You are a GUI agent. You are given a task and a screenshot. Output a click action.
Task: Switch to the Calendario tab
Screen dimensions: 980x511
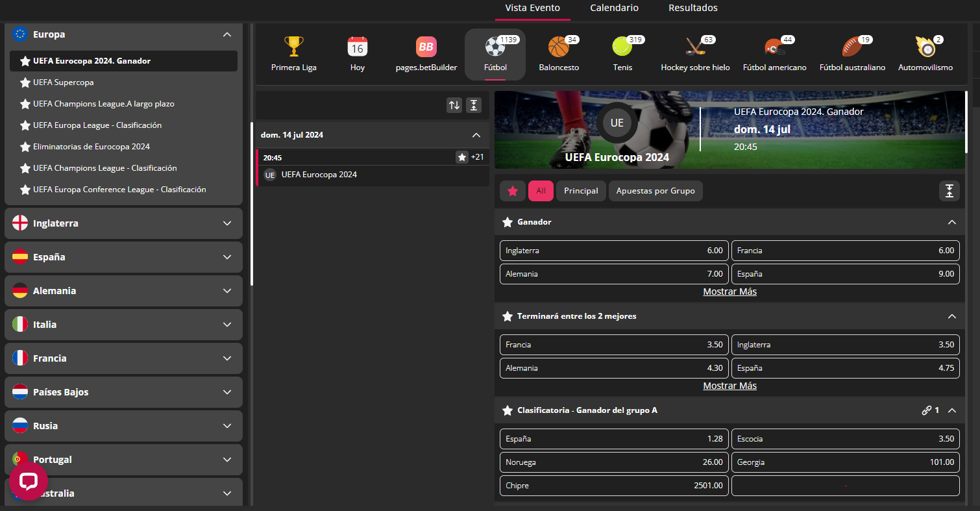click(x=614, y=8)
